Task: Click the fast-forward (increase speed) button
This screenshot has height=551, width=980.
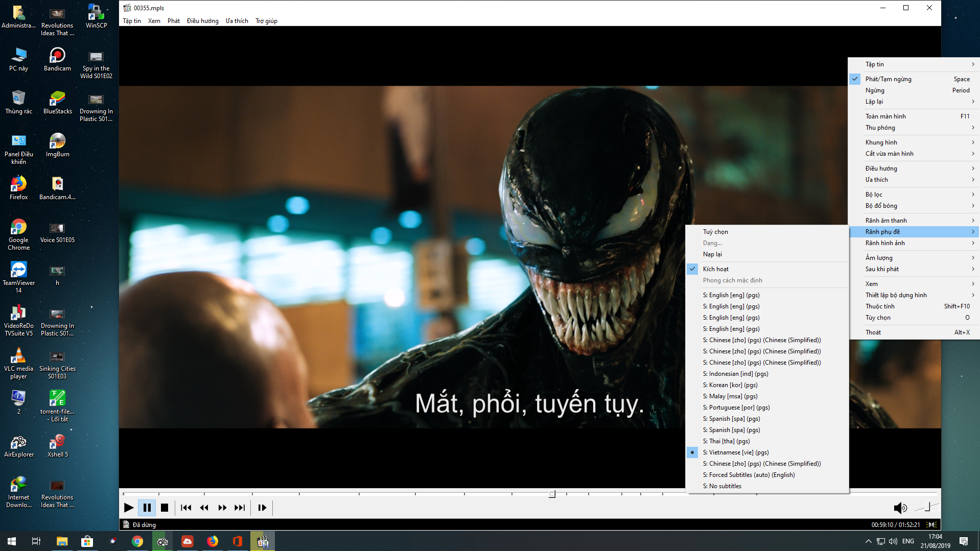Action: point(222,508)
